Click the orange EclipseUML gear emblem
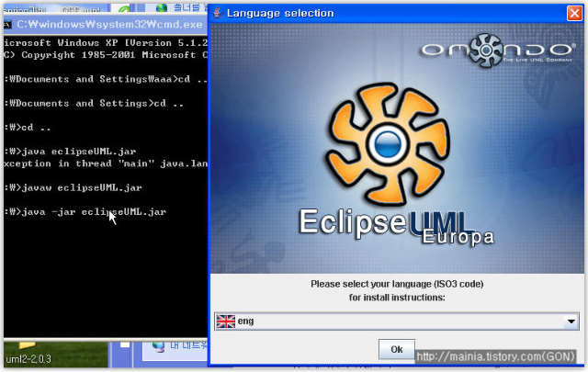588x372 pixels. (388, 144)
